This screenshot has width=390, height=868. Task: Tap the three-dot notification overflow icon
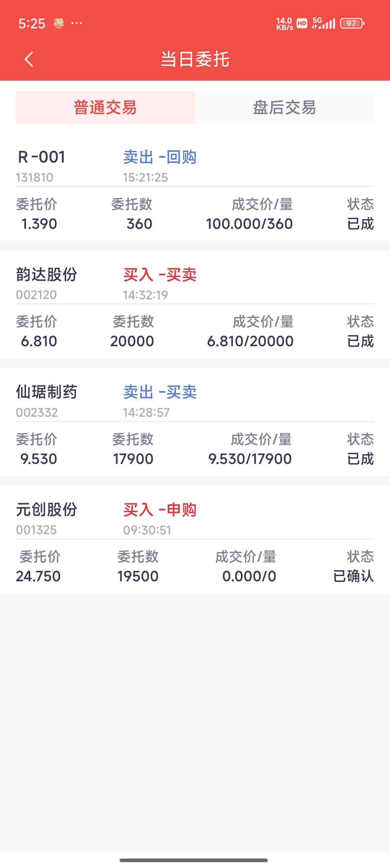point(77,23)
